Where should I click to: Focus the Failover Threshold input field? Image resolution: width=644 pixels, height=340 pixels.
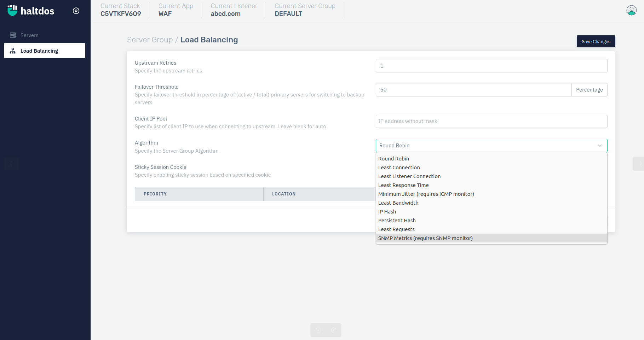click(473, 90)
